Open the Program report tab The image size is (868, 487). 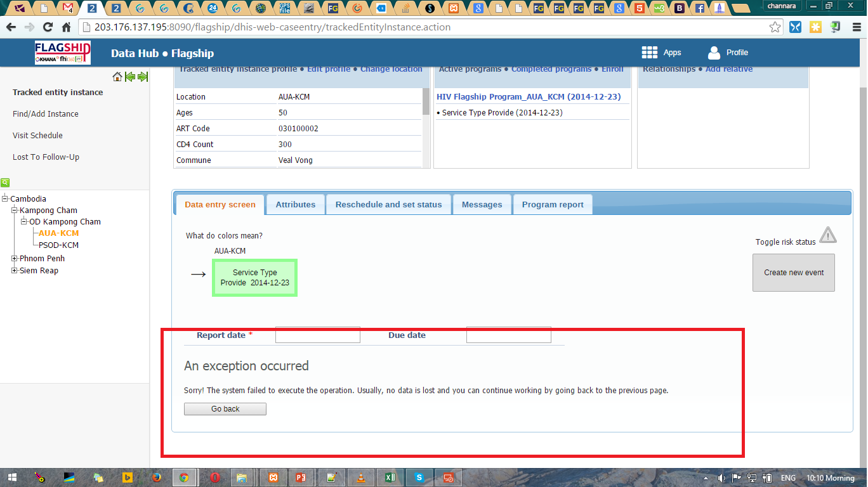pos(553,205)
